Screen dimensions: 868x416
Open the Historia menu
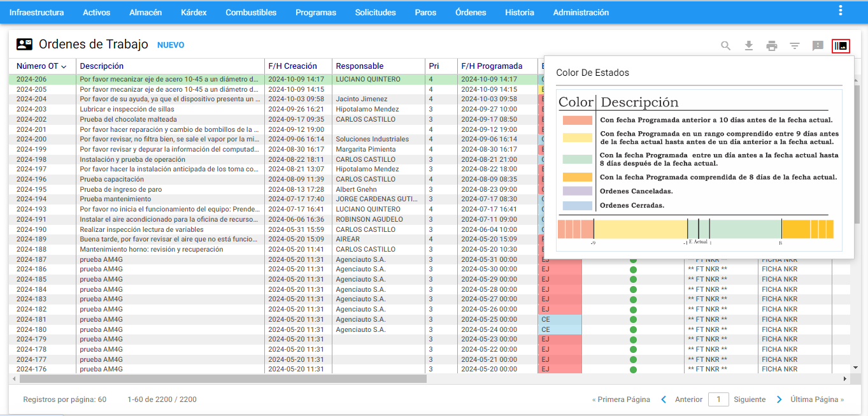point(520,12)
